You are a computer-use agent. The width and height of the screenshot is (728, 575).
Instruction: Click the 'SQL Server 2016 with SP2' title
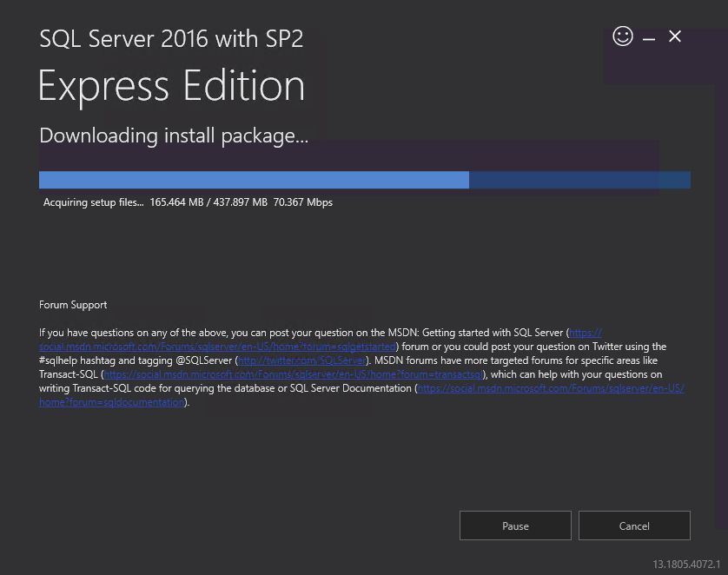[x=171, y=38]
